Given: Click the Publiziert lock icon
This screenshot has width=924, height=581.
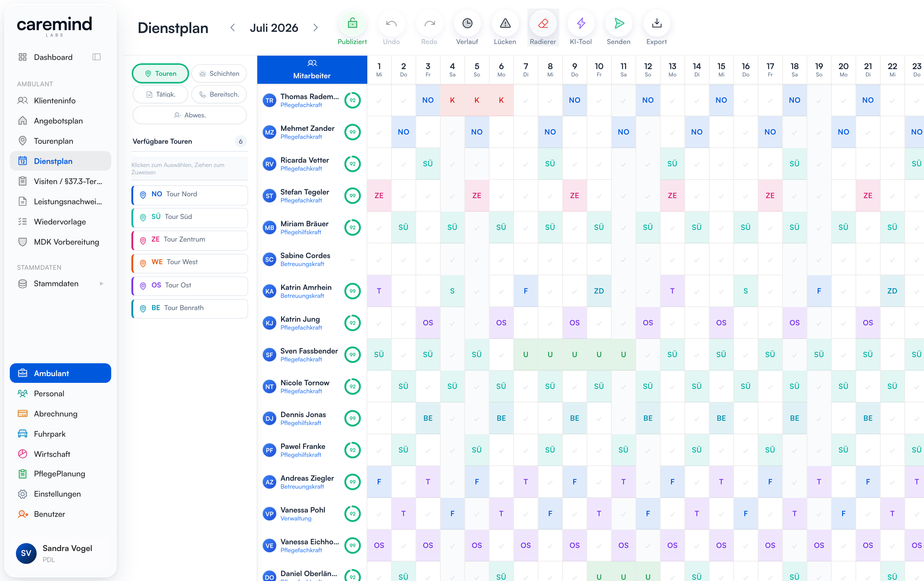Looking at the screenshot, I should 352,24.
